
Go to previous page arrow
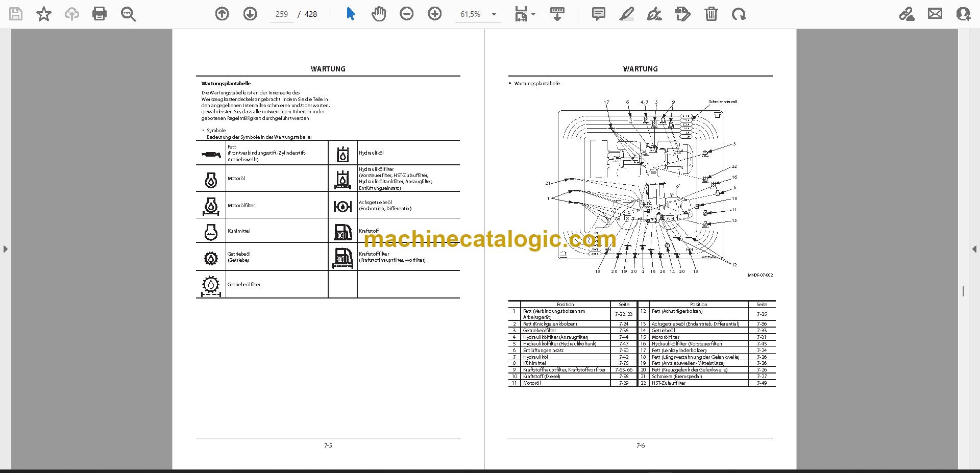click(222, 14)
